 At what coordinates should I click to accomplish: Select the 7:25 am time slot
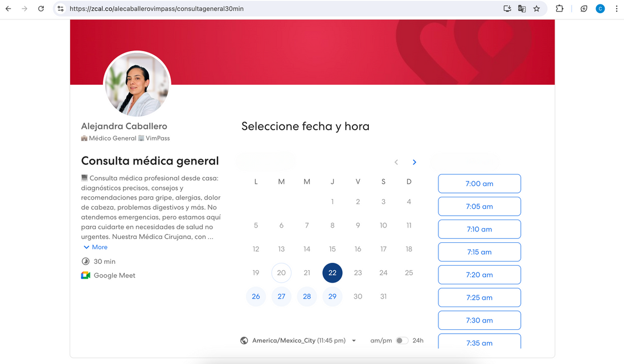pyautogui.click(x=479, y=297)
